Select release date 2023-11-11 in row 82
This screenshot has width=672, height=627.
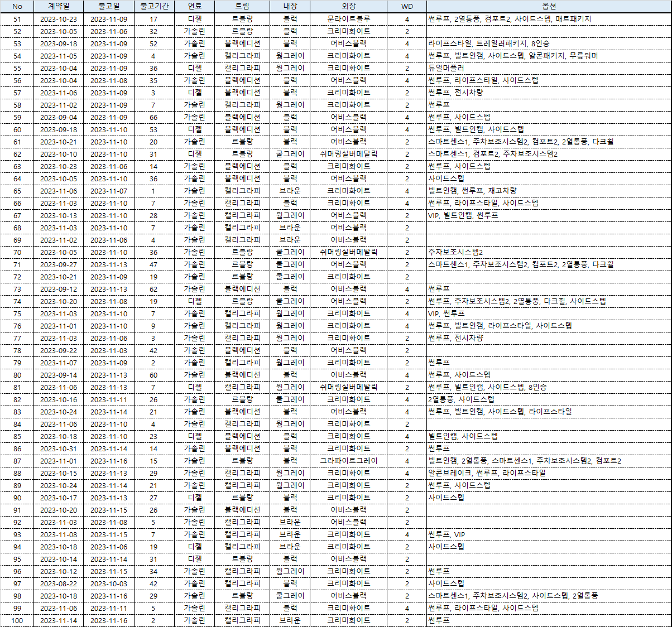click(109, 399)
